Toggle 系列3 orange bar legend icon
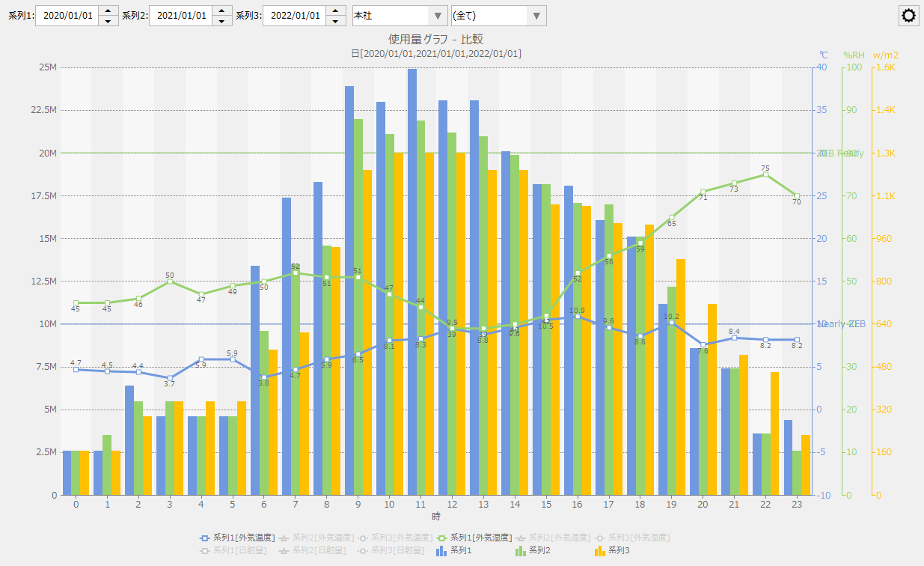The width and height of the screenshot is (924, 566). [599, 550]
